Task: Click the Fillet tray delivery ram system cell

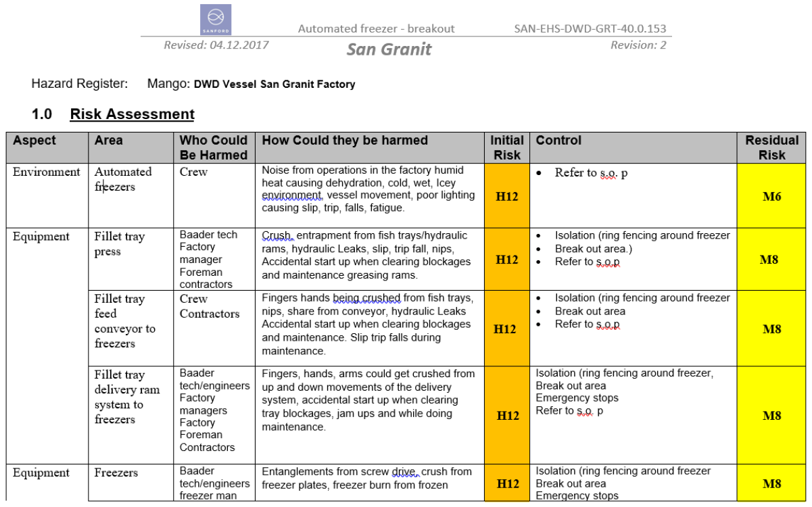Action: point(127,397)
